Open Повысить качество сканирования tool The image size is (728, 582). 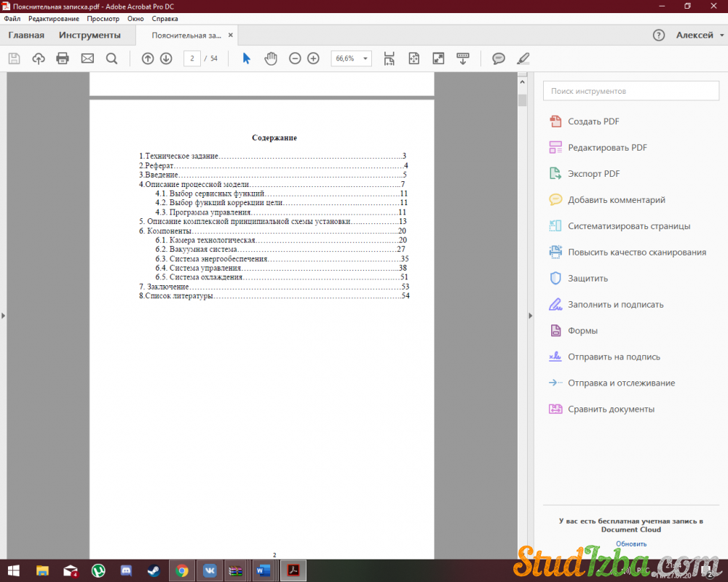[x=628, y=252]
